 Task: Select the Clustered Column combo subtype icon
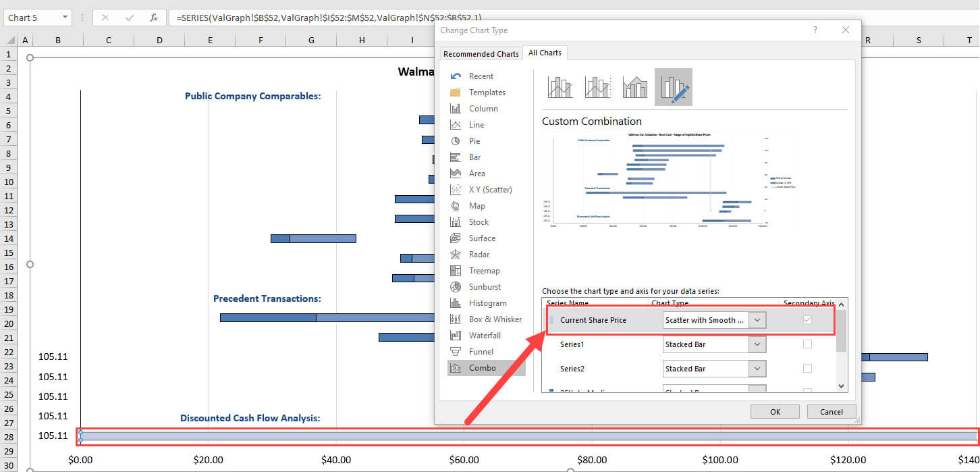[560, 86]
